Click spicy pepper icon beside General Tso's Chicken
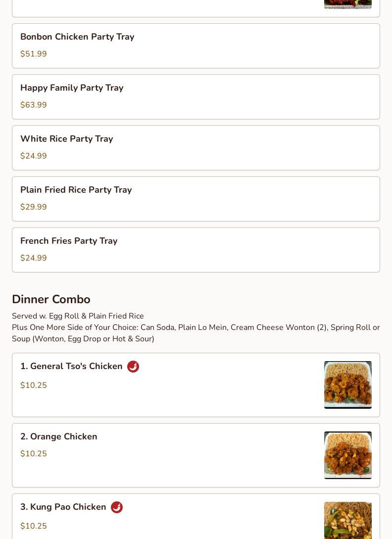The height and width of the screenshot is (539, 392). 133,367
